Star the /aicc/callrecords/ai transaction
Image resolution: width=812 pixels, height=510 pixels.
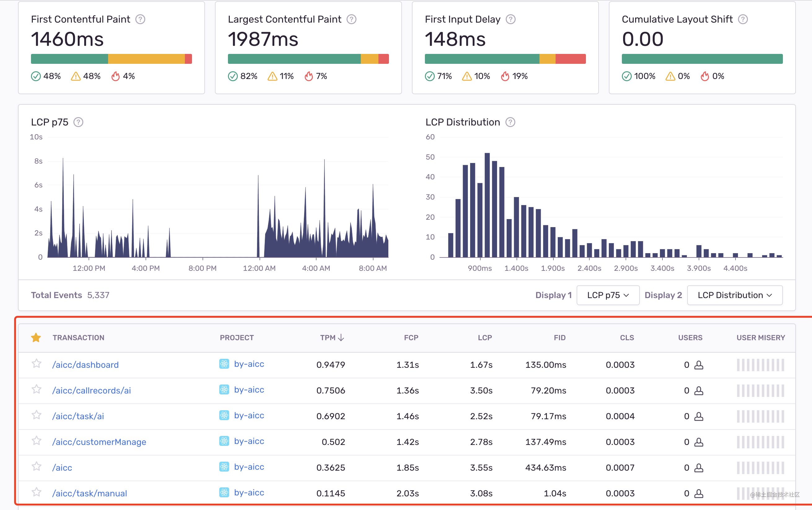[37, 389]
